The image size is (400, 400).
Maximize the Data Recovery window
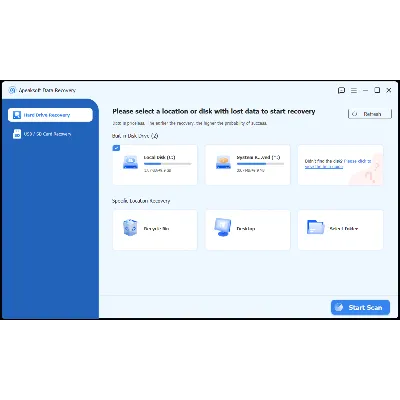pos(377,90)
